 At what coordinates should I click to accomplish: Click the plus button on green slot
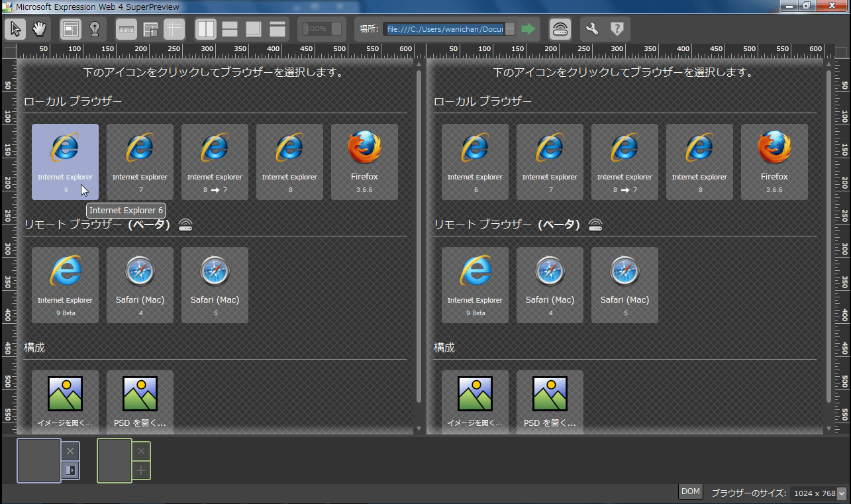tap(141, 470)
